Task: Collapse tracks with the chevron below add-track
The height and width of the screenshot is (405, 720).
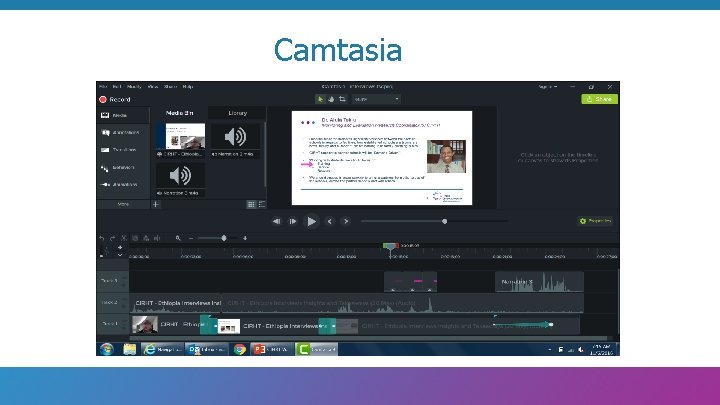Action: 120,255
